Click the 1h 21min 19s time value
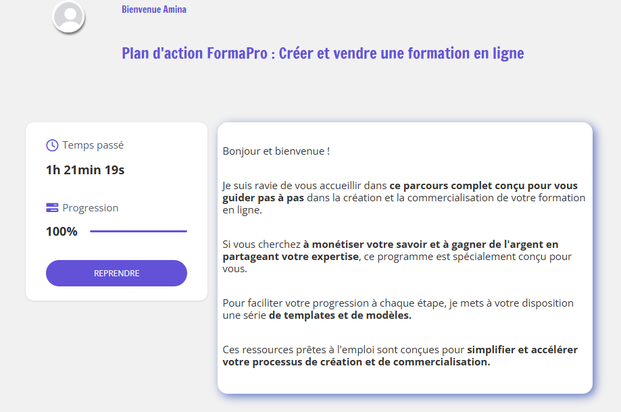The height and width of the screenshot is (412, 621). pyautogui.click(x=85, y=170)
